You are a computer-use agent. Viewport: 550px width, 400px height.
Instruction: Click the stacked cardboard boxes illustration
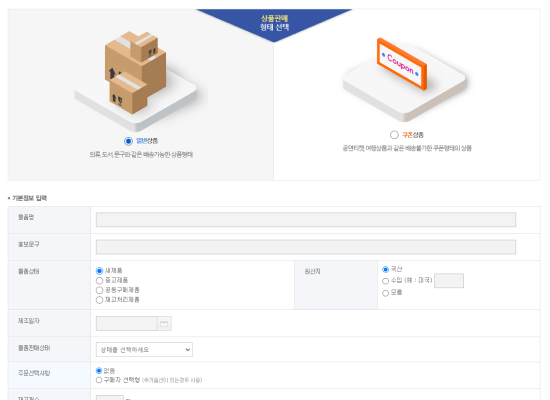click(135, 73)
